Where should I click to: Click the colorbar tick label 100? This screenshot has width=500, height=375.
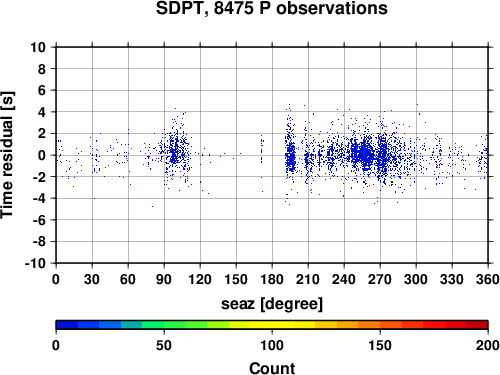pyautogui.click(x=272, y=345)
